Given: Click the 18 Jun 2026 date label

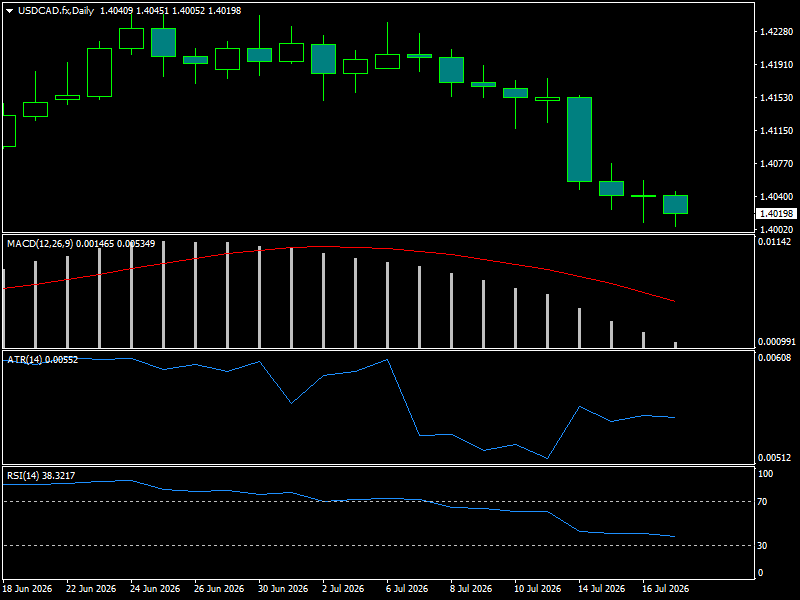Looking at the screenshot, I should coord(27,589).
